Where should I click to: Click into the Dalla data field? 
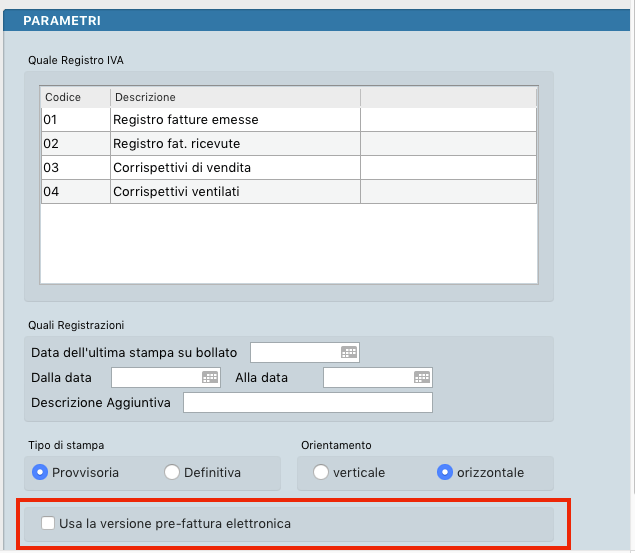coord(156,377)
